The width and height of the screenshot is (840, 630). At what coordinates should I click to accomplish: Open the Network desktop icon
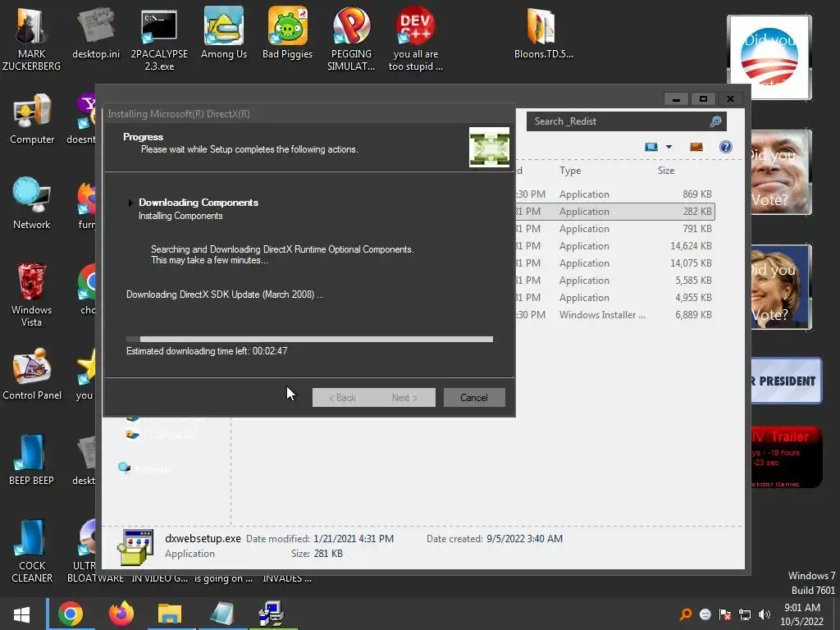(32, 203)
